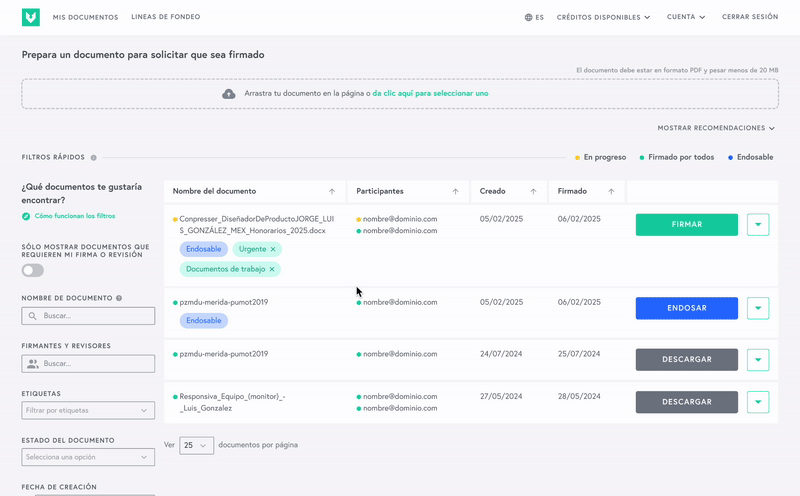Image resolution: width=800 pixels, height=496 pixels.
Task: Click the magnifier icon in document name search
Action: click(33, 316)
